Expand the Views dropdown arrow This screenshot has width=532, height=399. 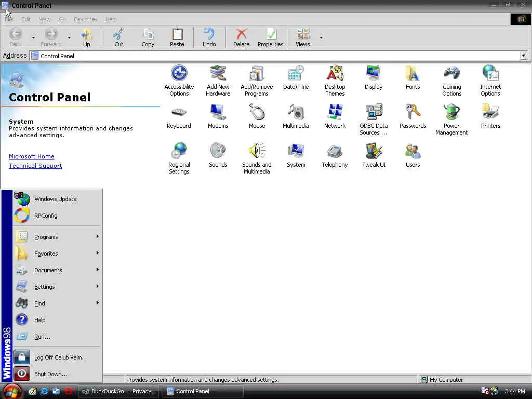(x=321, y=37)
